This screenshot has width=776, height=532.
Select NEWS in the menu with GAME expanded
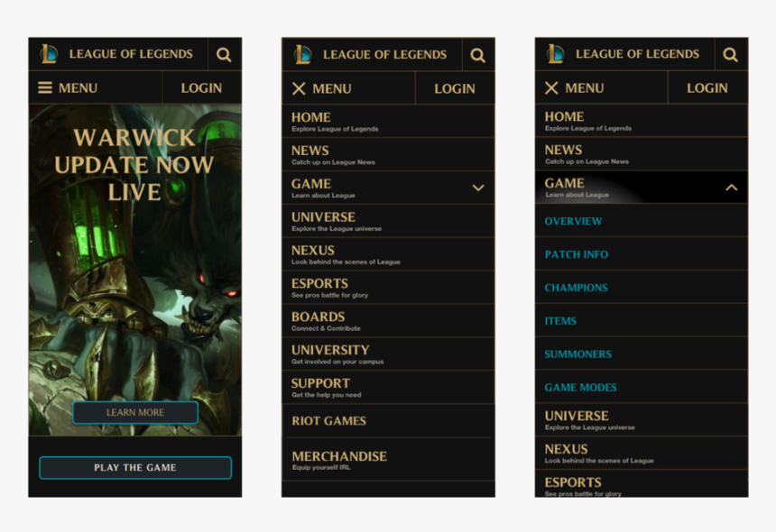642,154
